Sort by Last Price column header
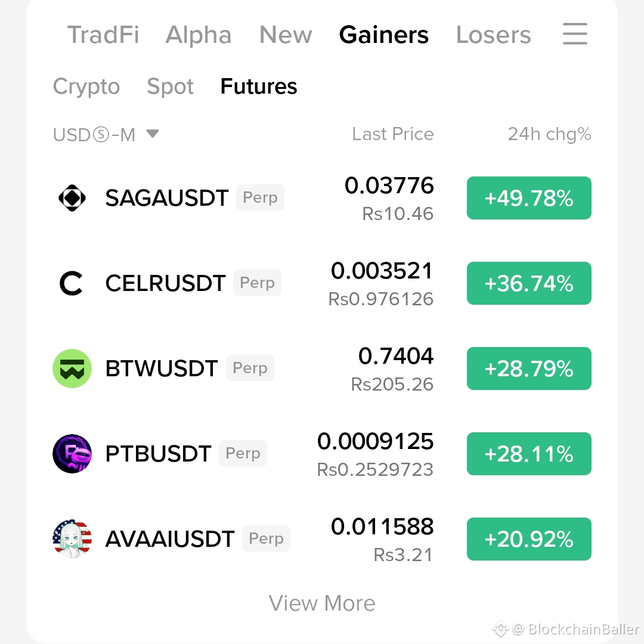Image resolution: width=644 pixels, height=644 pixels. [392, 134]
